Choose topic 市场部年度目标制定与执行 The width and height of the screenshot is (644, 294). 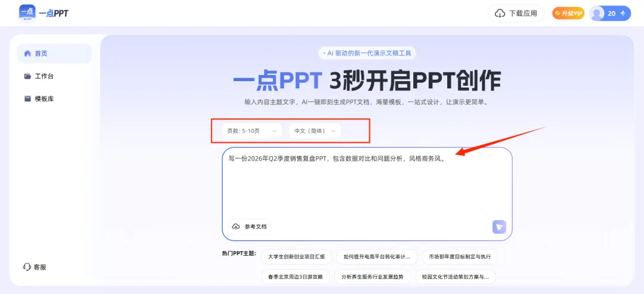click(460, 256)
